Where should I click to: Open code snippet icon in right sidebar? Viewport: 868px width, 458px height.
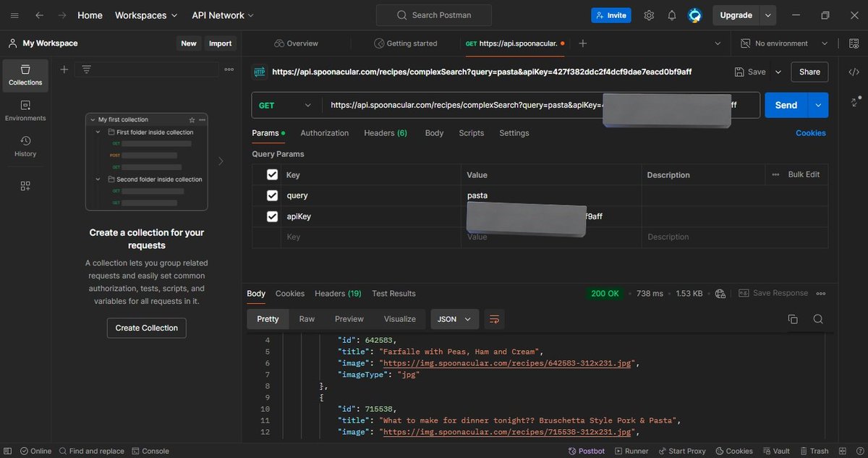(x=854, y=72)
